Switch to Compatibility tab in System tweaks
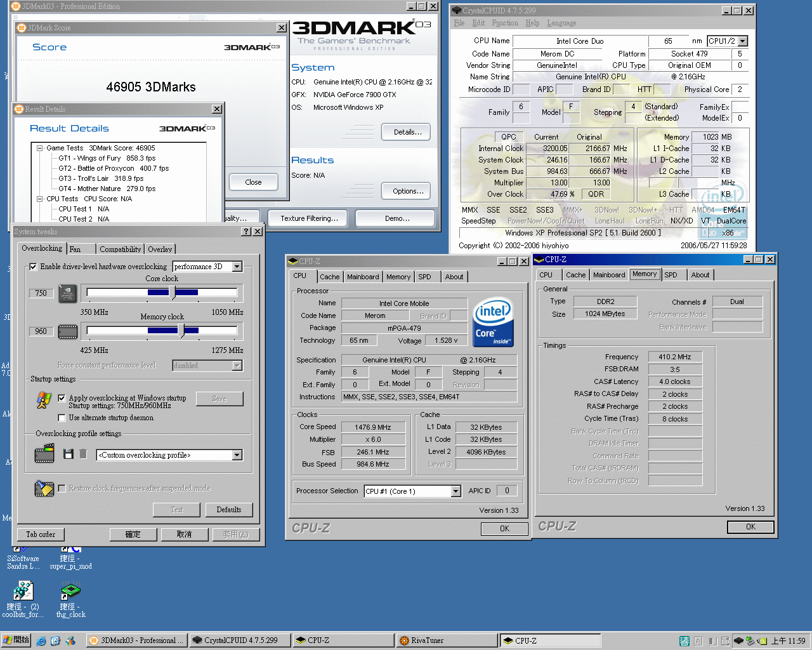 point(120,249)
